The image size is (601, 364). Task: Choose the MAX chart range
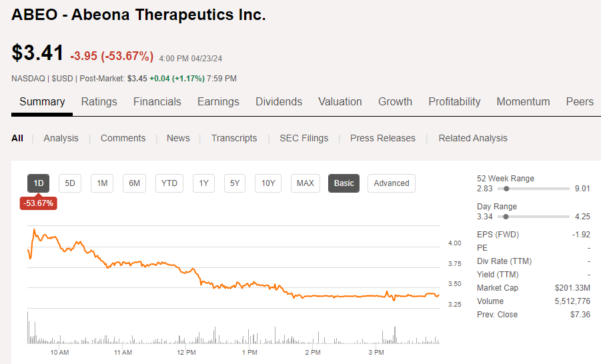pyautogui.click(x=306, y=183)
